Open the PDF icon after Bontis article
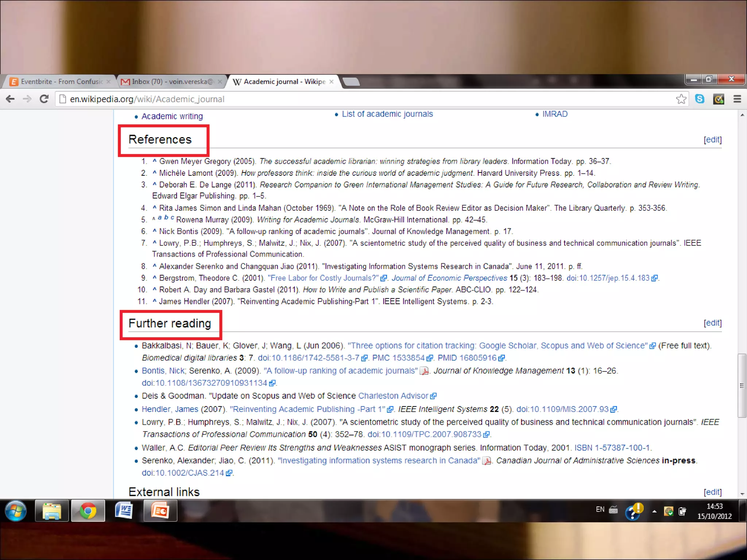Image resolution: width=747 pixels, height=560 pixels. (x=424, y=371)
